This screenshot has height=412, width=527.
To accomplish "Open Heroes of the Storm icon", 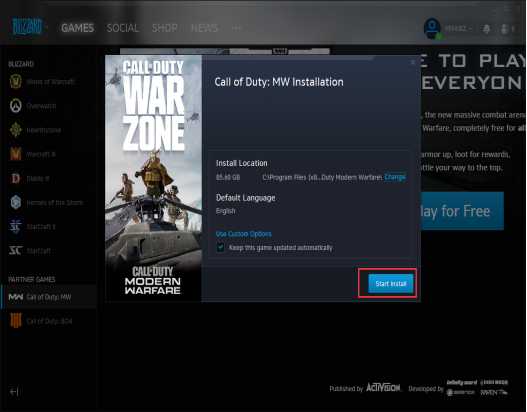I will pyautogui.click(x=15, y=202).
